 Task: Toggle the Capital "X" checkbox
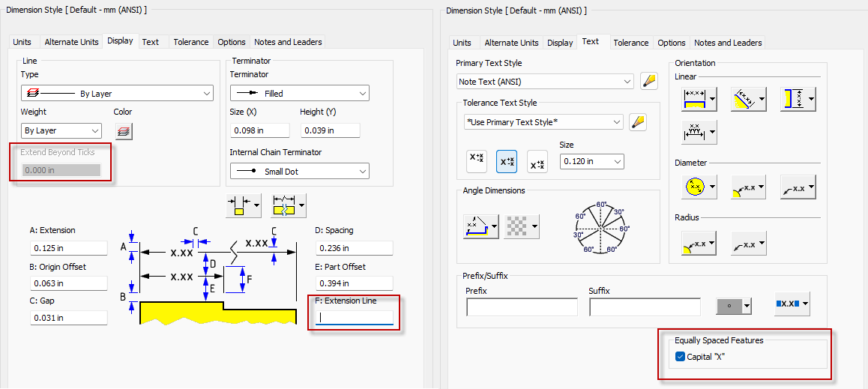coord(681,357)
